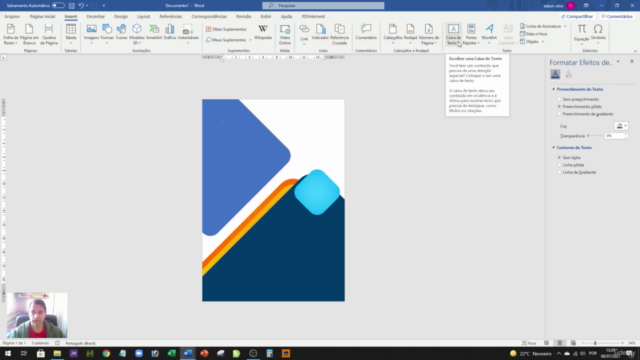Click the Caixa de Texto button

[453, 34]
